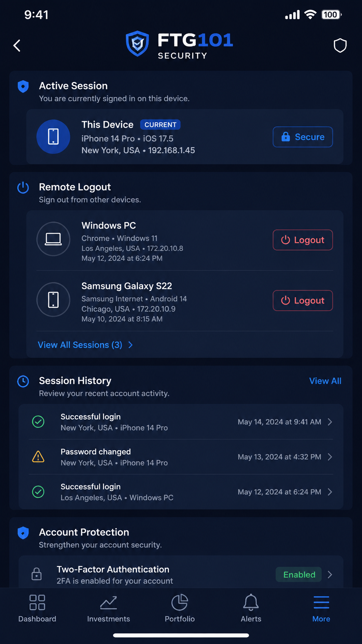
Task: Tap "Chrome • Windows 11" text
Action: pos(119,238)
